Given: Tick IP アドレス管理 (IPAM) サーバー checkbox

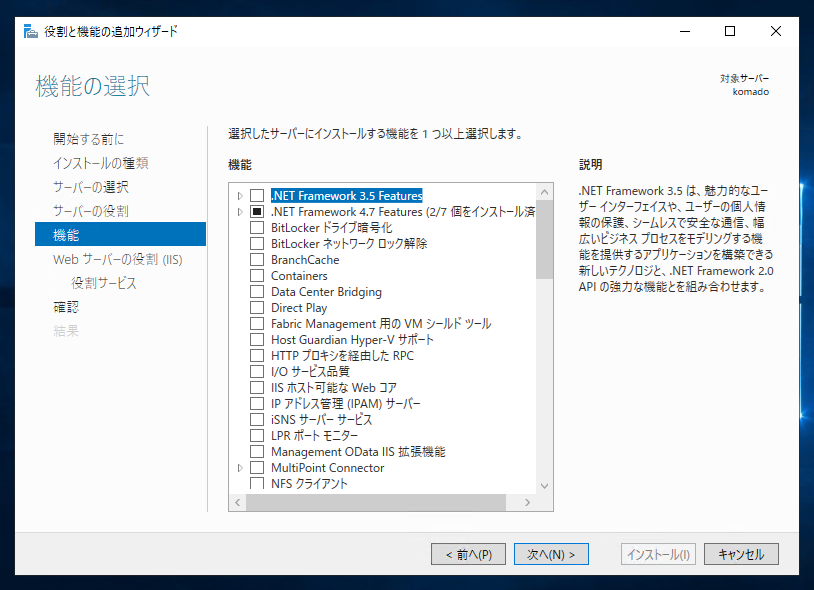Looking at the screenshot, I should [x=257, y=404].
